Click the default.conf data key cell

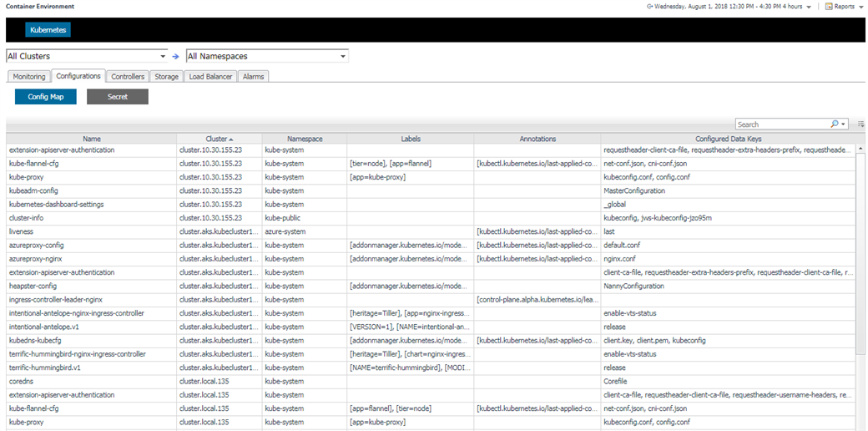coord(728,245)
